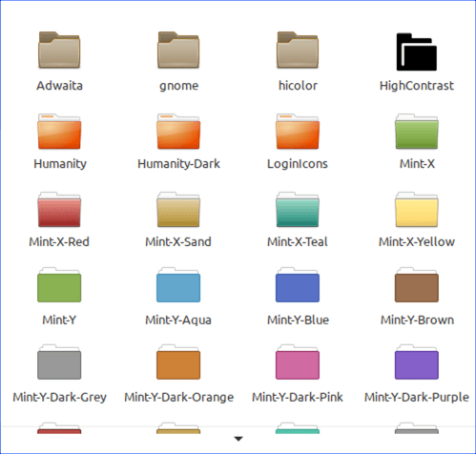Pick the Mint-Y-Blue folder icon
The width and height of the screenshot is (476, 454).
coord(298,284)
